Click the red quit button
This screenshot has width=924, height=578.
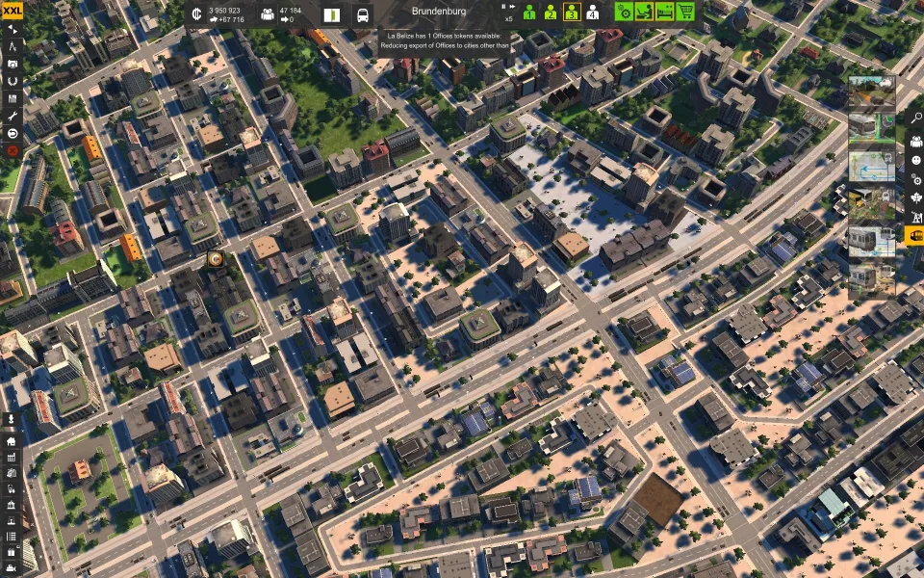click(x=13, y=150)
